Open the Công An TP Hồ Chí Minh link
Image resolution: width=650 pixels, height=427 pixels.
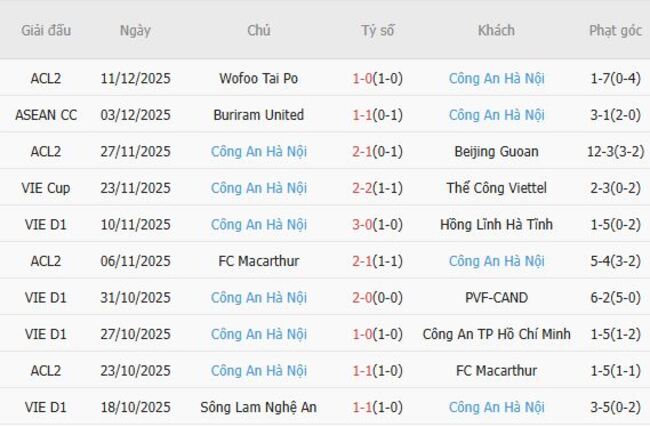pyautogui.click(x=496, y=334)
